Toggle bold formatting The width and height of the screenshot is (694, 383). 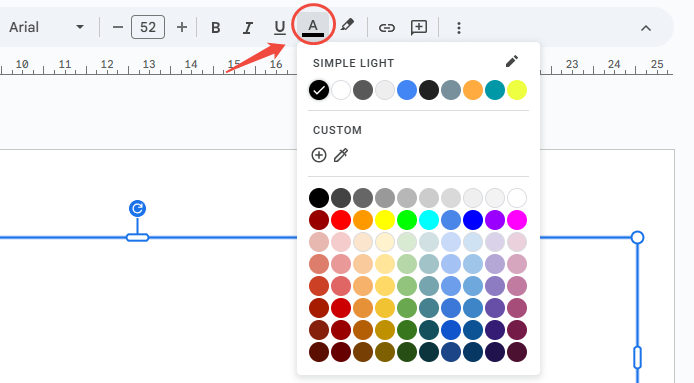tap(216, 27)
